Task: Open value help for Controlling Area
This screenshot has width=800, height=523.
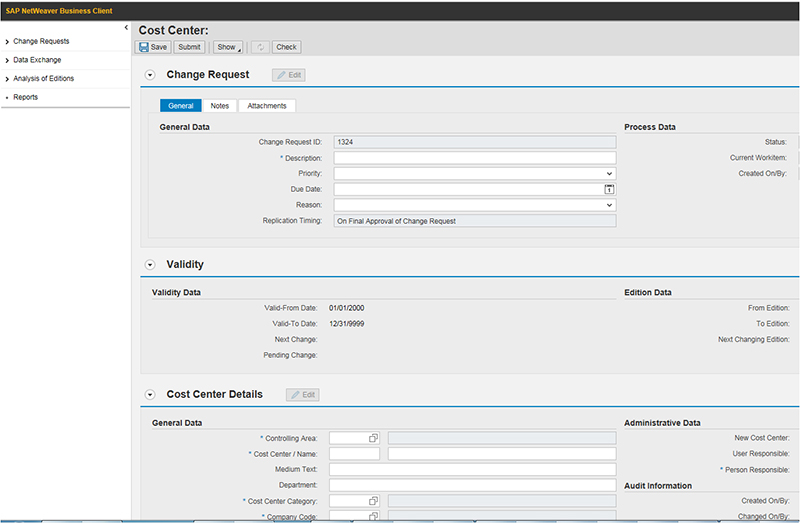Action: click(372, 438)
